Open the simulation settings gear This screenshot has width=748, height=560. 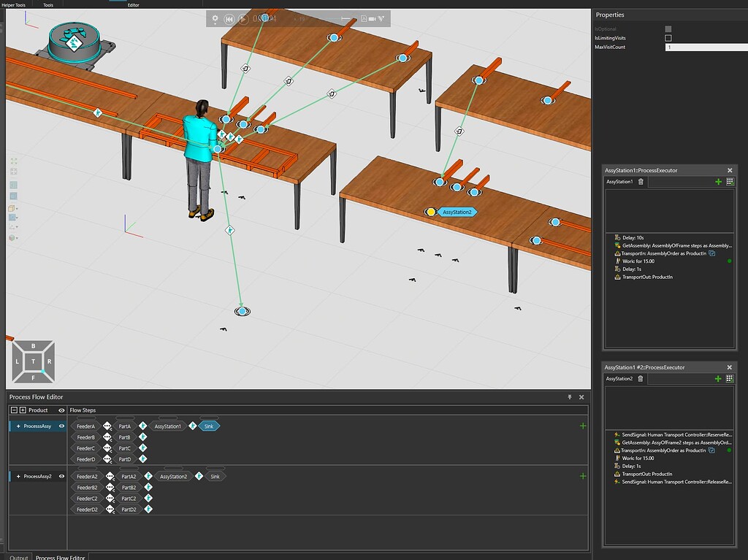tap(215, 18)
